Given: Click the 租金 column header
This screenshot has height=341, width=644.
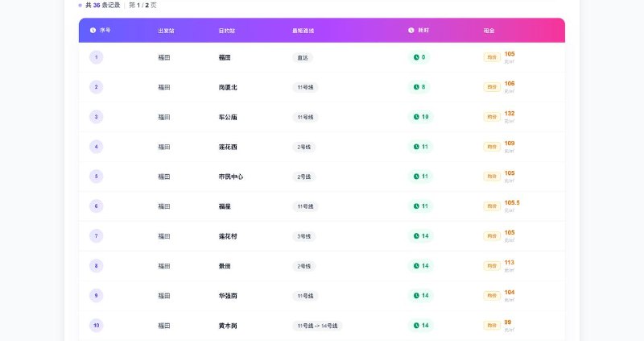Looking at the screenshot, I should click(489, 31).
